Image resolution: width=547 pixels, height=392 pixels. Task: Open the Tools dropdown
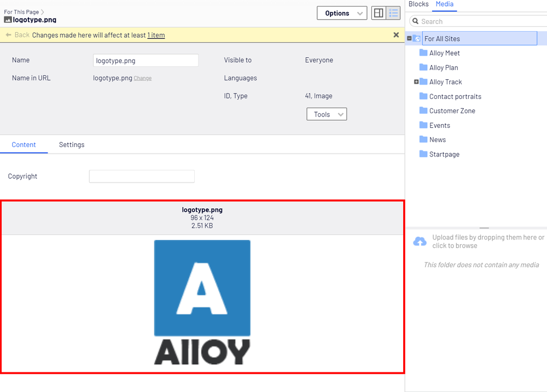(x=327, y=114)
